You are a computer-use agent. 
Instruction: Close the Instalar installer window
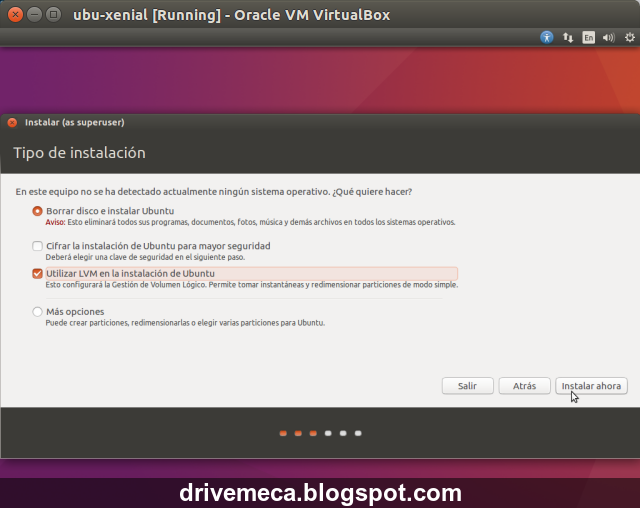pyautogui.click(x=12, y=122)
